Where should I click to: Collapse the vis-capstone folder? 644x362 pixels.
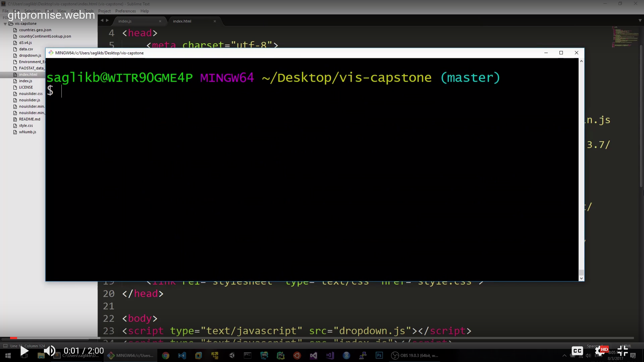point(5,24)
